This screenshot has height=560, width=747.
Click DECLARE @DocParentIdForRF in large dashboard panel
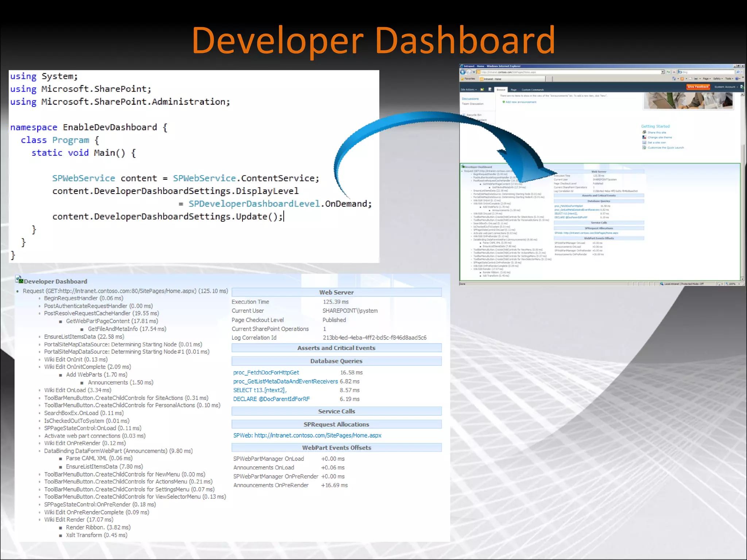coord(271,399)
